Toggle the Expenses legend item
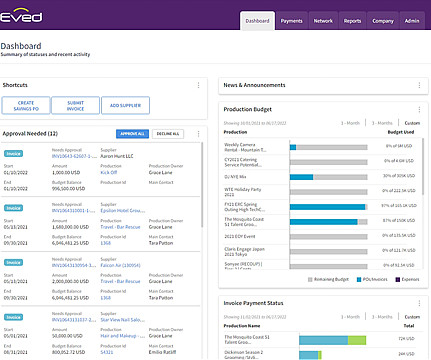Viewport: 431px width, 360px height. 407,279
